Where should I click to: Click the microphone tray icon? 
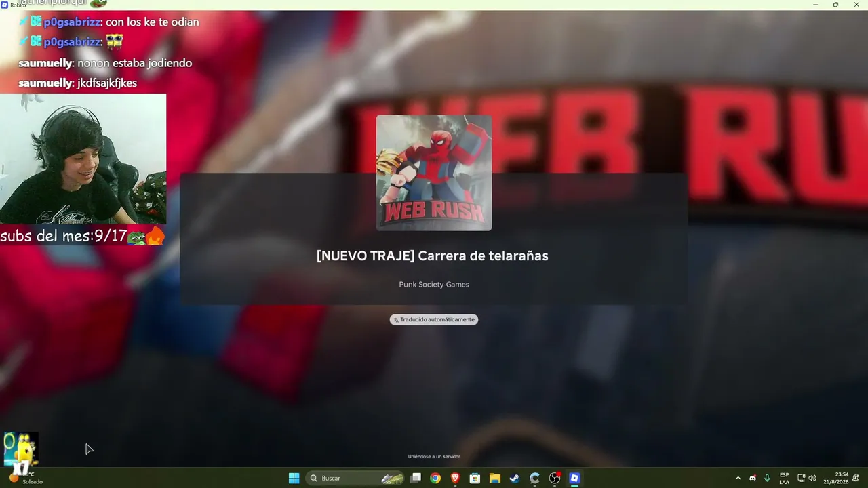click(767, 479)
